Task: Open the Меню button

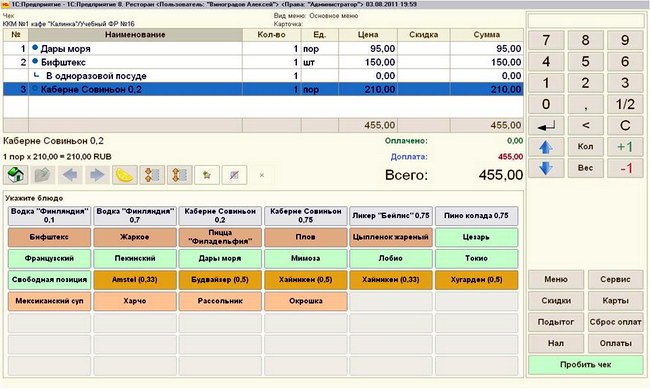Action: point(556,280)
